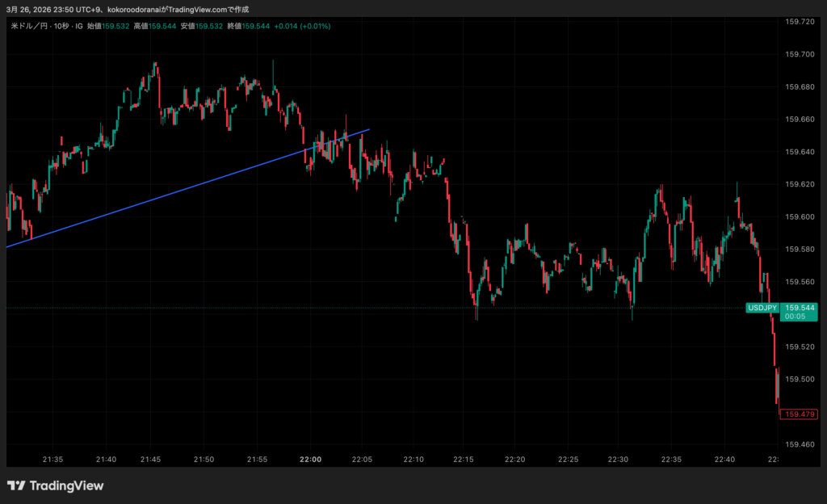This screenshot has height=504, width=827.
Task: Click the 159.720 price axis label
Action: point(800,22)
